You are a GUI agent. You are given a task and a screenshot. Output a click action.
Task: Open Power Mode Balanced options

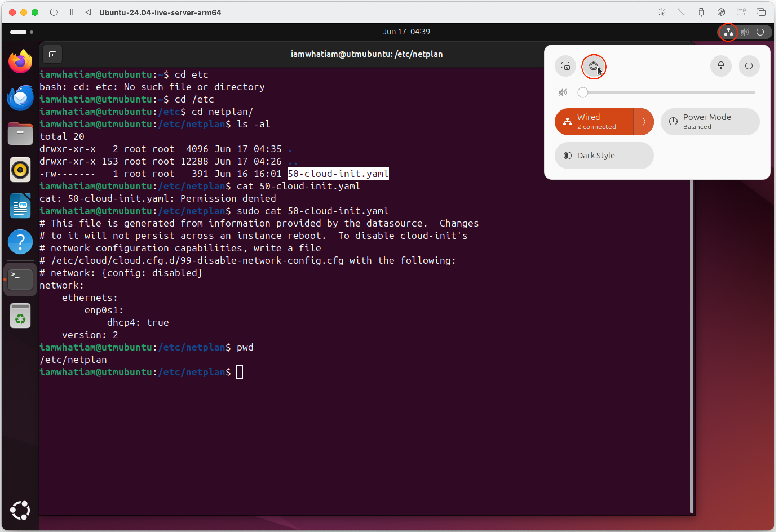click(x=710, y=122)
